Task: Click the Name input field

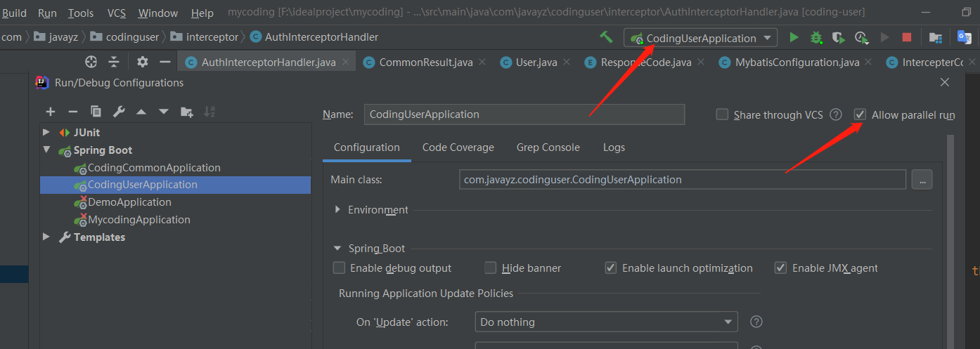Action: (x=524, y=114)
